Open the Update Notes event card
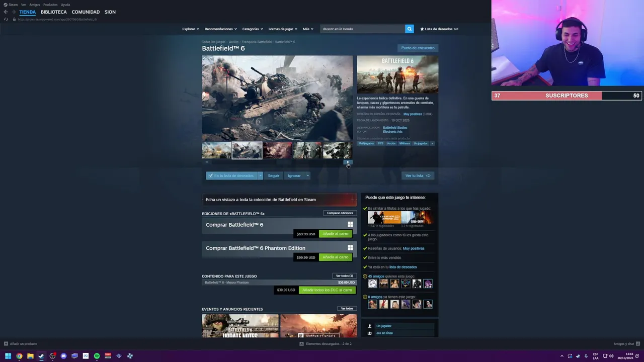The width and height of the screenshot is (644, 362). coord(240,326)
